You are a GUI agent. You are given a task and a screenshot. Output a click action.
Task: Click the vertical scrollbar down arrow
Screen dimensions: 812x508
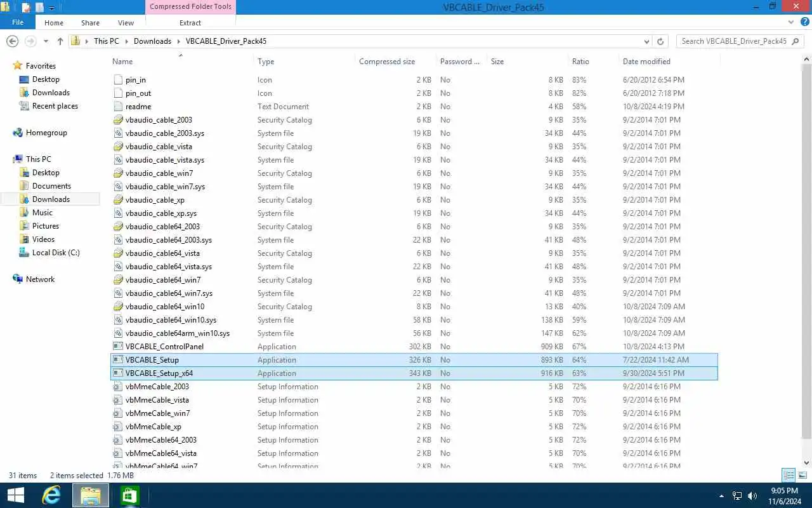tap(807, 463)
